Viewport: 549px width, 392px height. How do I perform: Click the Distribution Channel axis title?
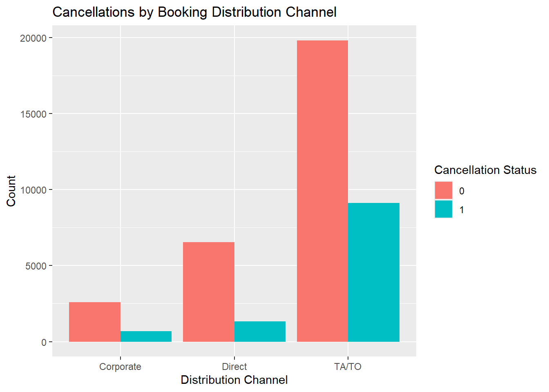pyautogui.click(x=234, y=380)
